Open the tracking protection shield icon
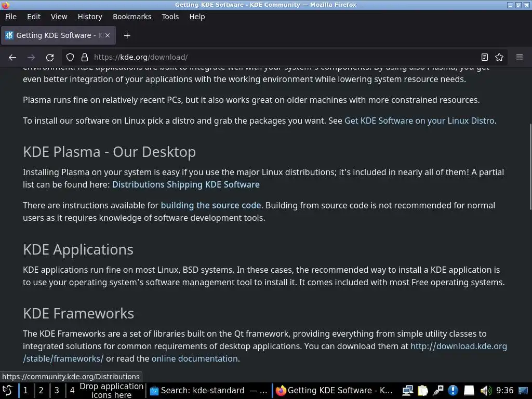 coord(70,57)
